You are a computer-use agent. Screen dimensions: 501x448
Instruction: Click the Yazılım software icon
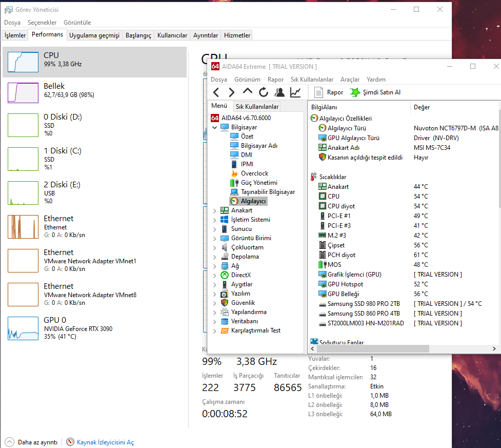tap(225, 294)
